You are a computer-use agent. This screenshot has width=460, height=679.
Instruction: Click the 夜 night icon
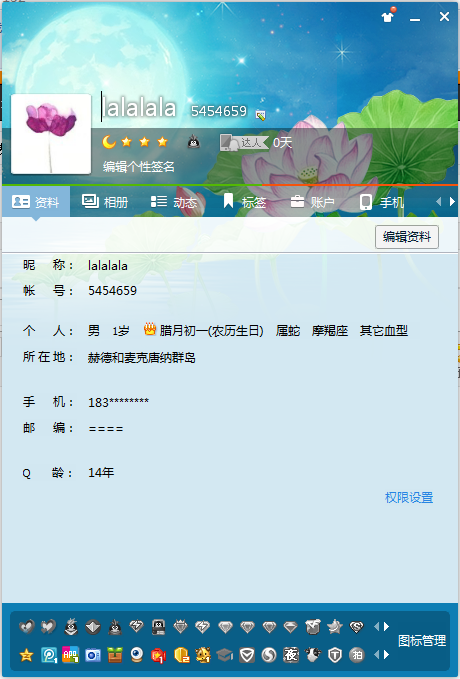pyautogui.click(x=291, y=655)
